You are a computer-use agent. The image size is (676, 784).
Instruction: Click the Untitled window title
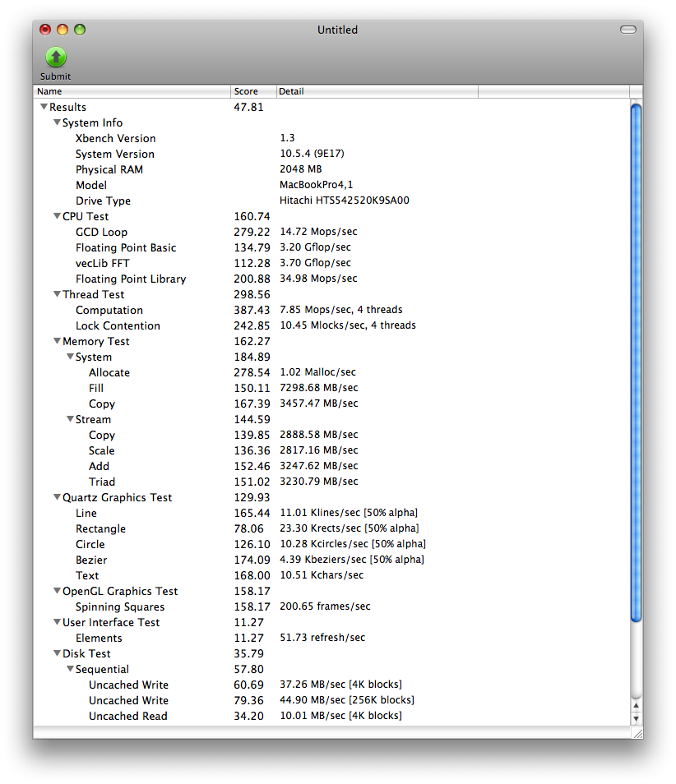[337, 30]
